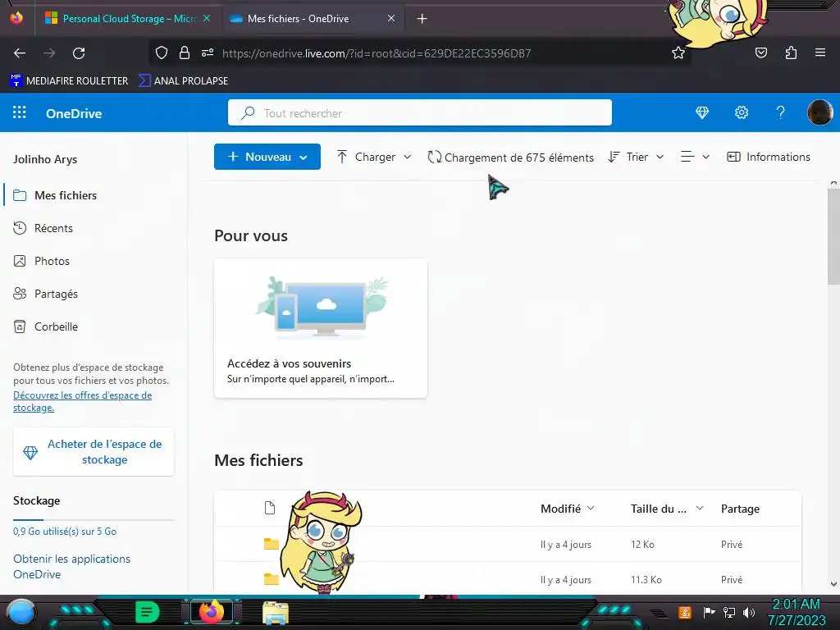Sort by the Modifié column chevron
This screenshot has height=630, width=840.
click(x=591, y=508)
